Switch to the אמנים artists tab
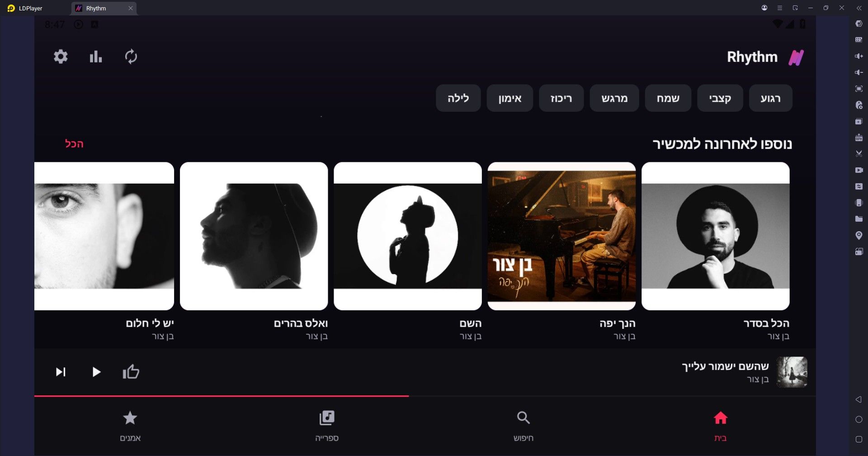The image size is (868, 456). tap(130, 426)
